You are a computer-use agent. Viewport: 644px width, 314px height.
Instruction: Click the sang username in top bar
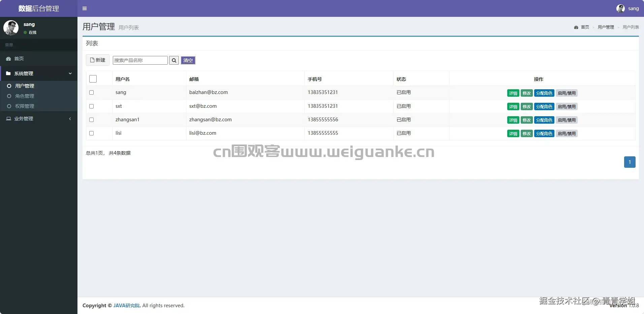[633, 8]
